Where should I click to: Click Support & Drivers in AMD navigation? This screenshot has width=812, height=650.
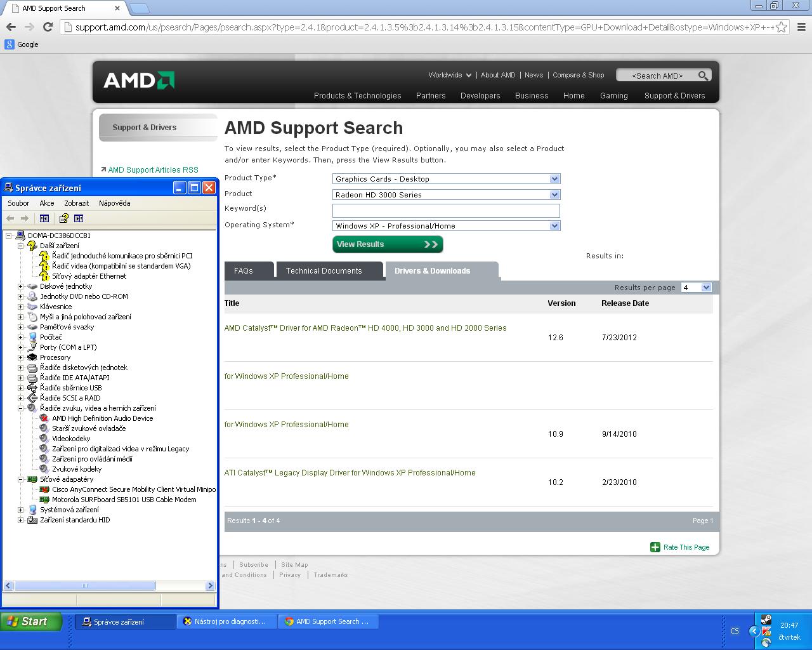[x=674, y=96]
